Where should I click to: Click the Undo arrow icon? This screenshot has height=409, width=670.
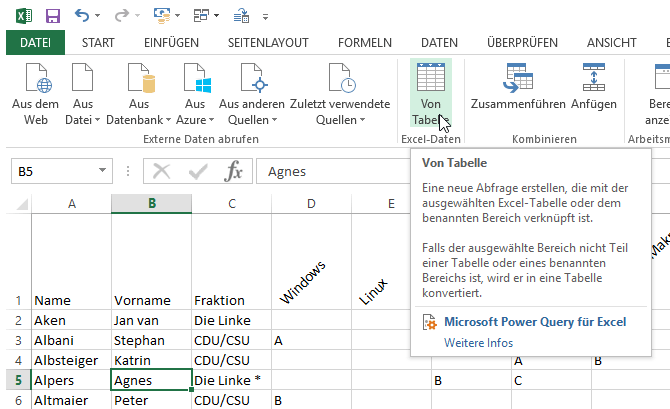[x=82, y=16]
